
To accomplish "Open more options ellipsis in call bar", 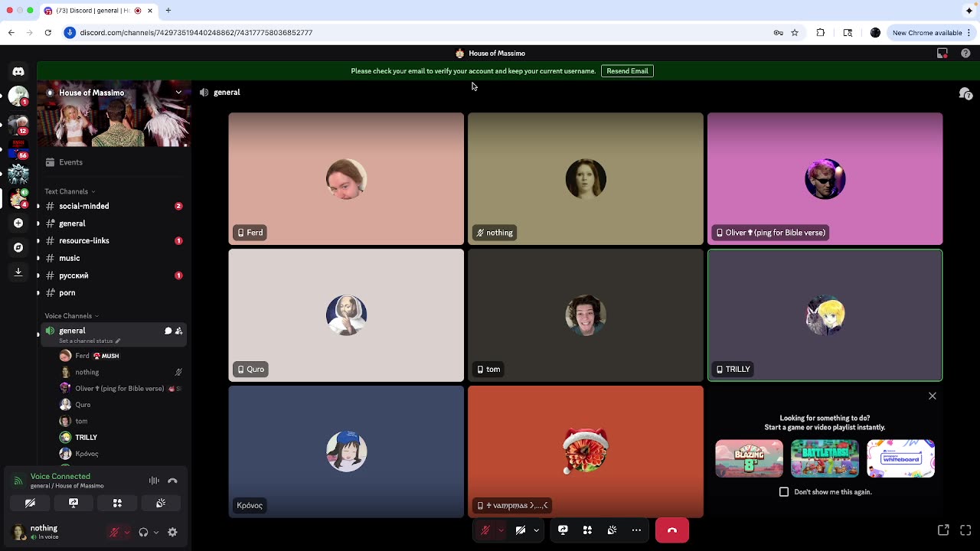I will click(x=636, y=530).
